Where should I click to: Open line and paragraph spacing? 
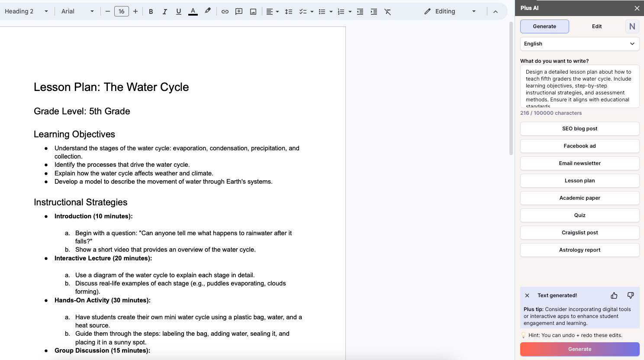289,12
